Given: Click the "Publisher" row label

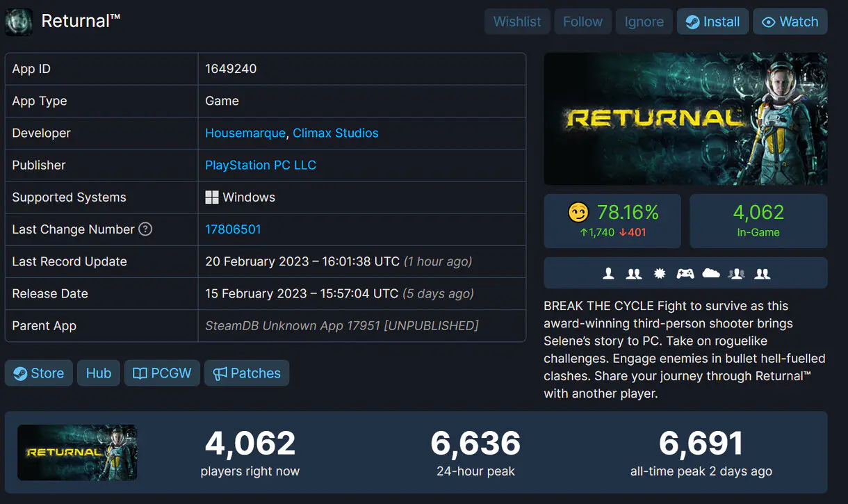Looking at the screenshot, I should [39, 165].
